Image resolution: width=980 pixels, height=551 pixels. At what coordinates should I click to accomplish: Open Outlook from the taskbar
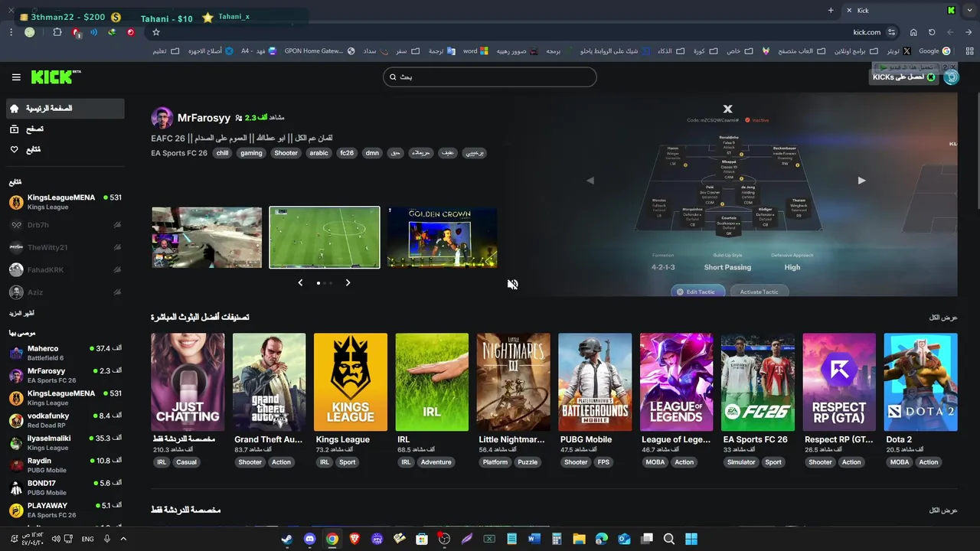624,539
